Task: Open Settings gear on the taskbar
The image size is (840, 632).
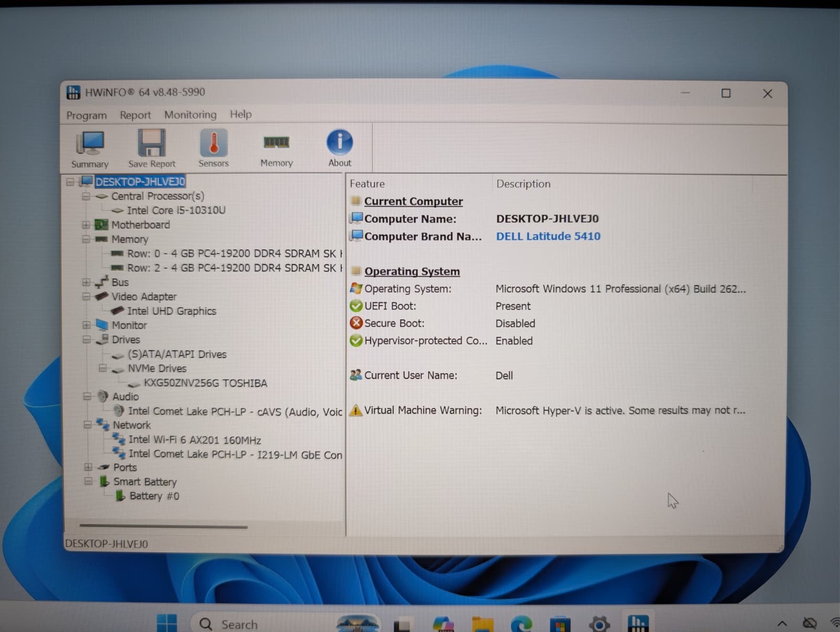Action: 599,624
